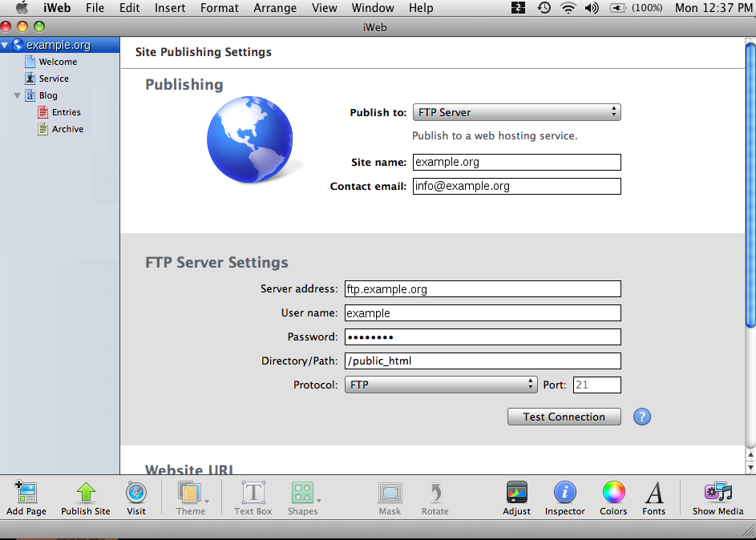Click the Contact email input field
Screen dimensions: 756x540
[517, 187]
